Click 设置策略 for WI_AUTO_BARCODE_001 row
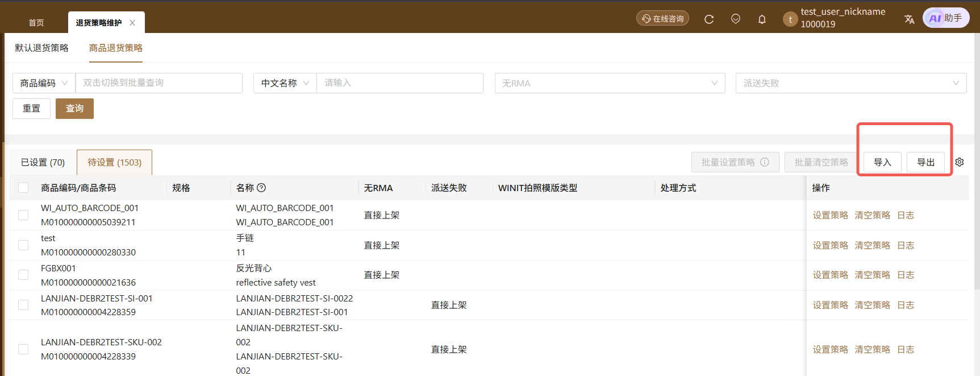This screenshot has width=980, height=376. point(831,215)
